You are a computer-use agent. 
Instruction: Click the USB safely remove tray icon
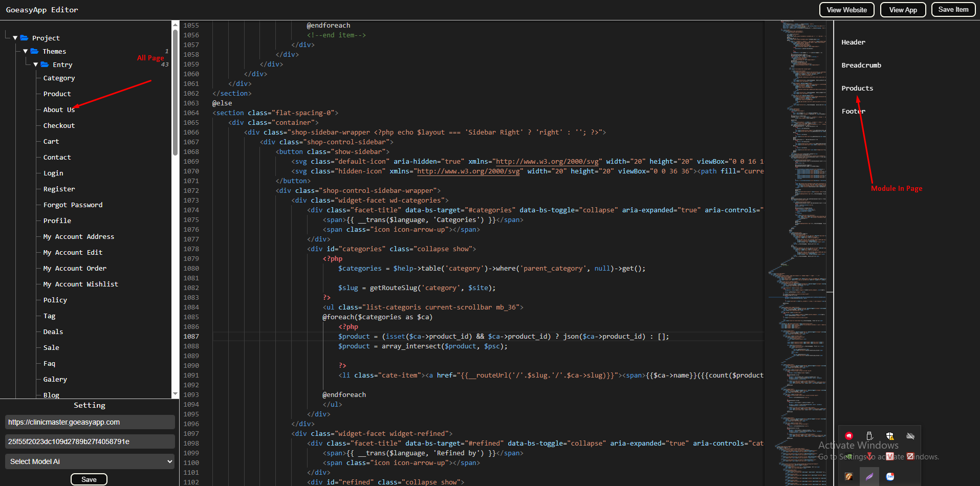tap(869, 436)
